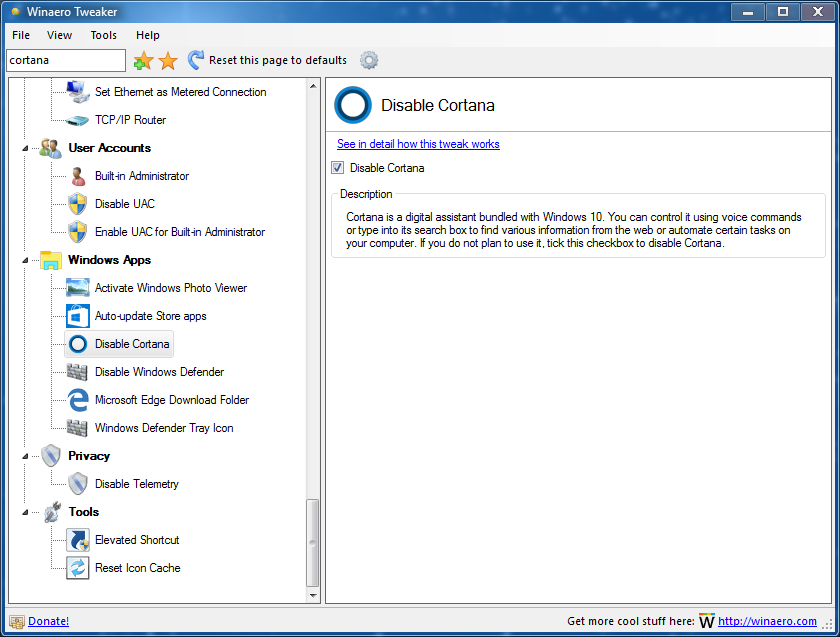Click the Tools wrench icon
Image resolution: width=840 pixels, height=637 pixels.
tap(52, 512)
